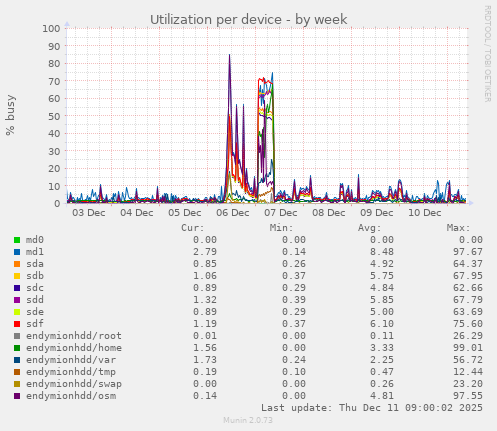
Task: Select the endymionhdd/swap label
Action: [74, 384]
